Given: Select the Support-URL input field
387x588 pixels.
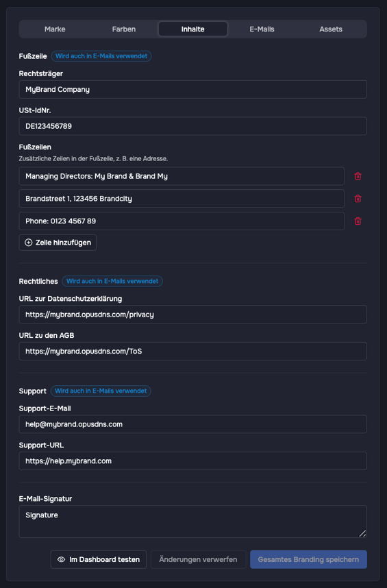Looking at the screenshot, I should click(193, 461).
